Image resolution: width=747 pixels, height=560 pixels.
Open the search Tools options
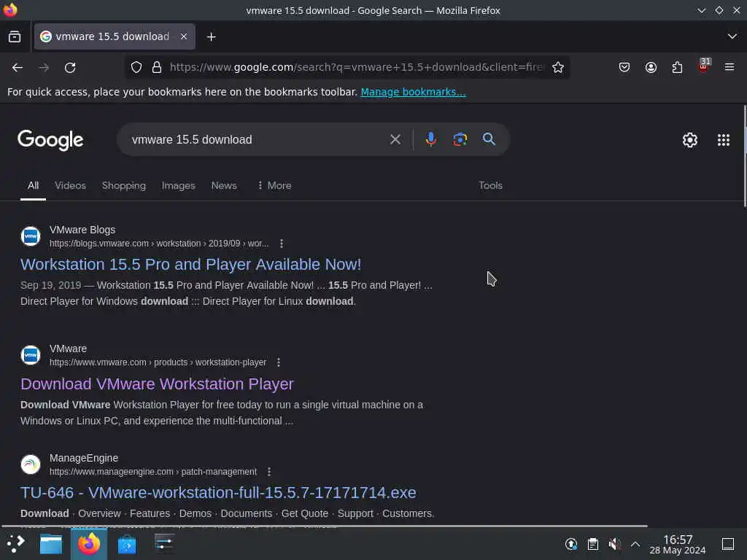[x=490, y=186]
